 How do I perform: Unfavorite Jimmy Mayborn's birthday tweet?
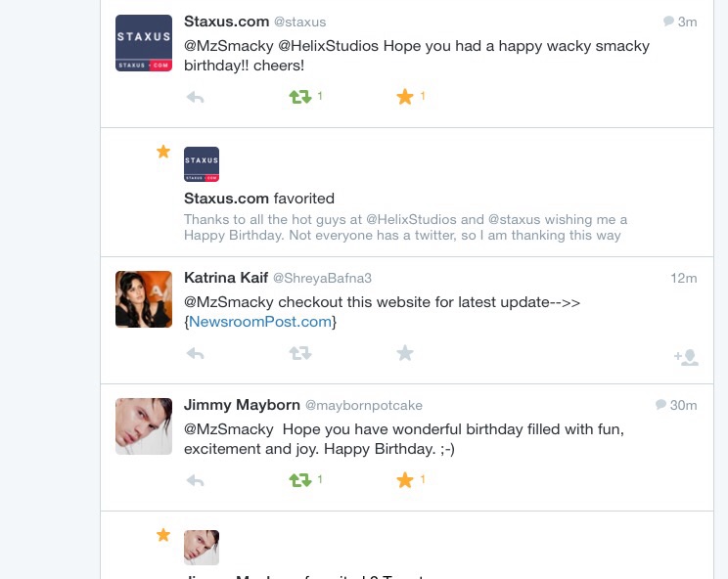click(405, 480)
